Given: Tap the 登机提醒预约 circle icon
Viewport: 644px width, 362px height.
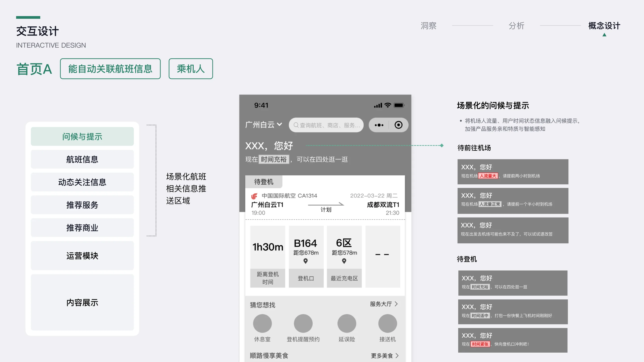Looking at the screenshot, I should pyautogui.click(x=303, y=323).
